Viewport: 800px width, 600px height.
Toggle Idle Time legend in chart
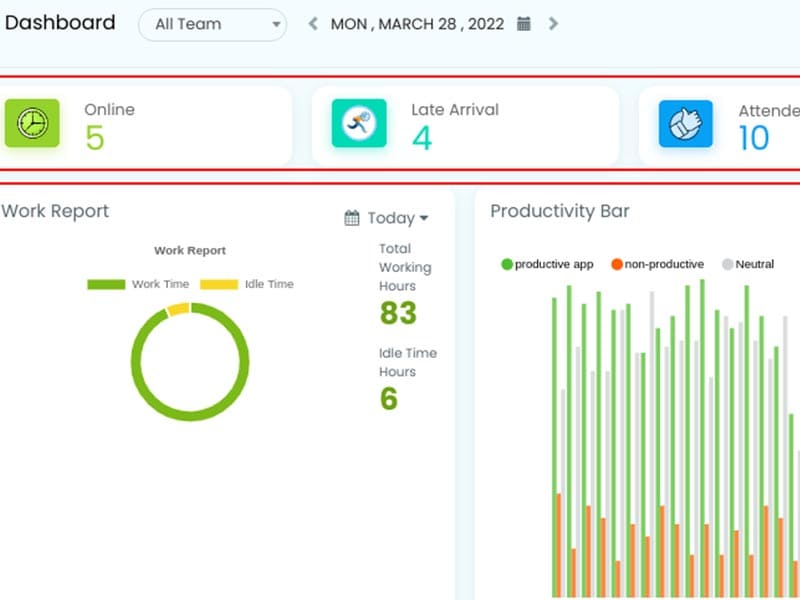pyautogui.click(x=247, y=284)
